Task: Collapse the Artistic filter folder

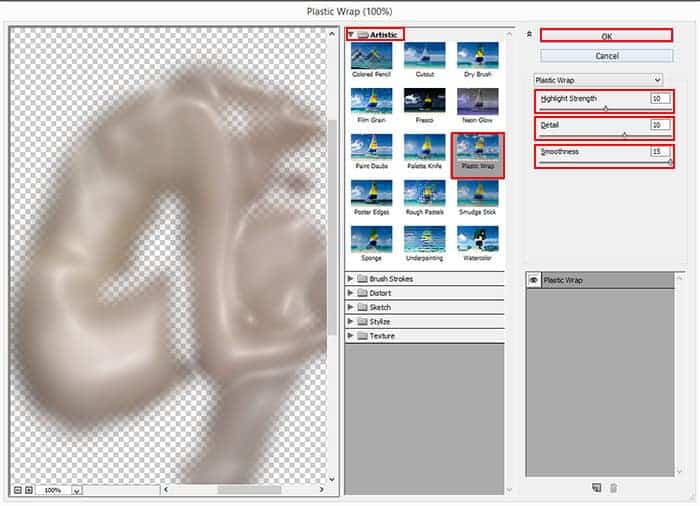Action: pyautogui.click(x=350, y=34)
